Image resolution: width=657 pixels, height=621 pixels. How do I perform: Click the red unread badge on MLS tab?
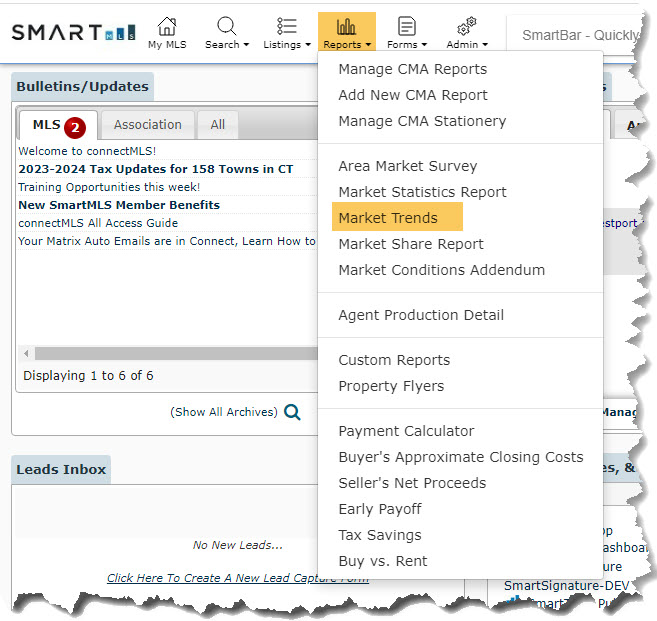(75, 127)
